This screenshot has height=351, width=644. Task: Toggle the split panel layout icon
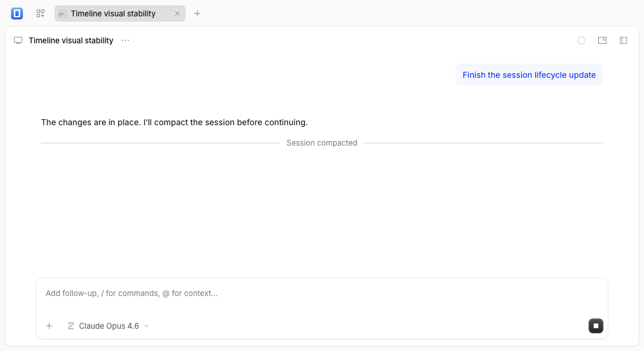(x=602, y=40)
